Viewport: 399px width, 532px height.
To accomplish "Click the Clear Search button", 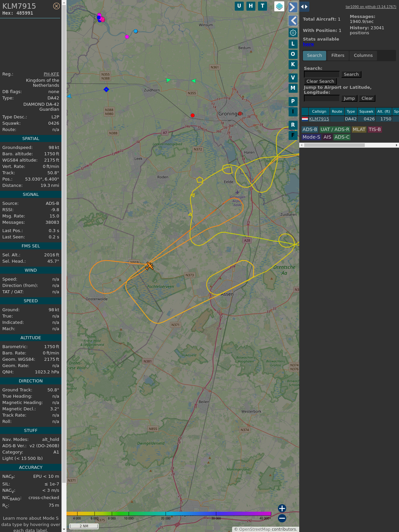I will click(x=320, y=81).
